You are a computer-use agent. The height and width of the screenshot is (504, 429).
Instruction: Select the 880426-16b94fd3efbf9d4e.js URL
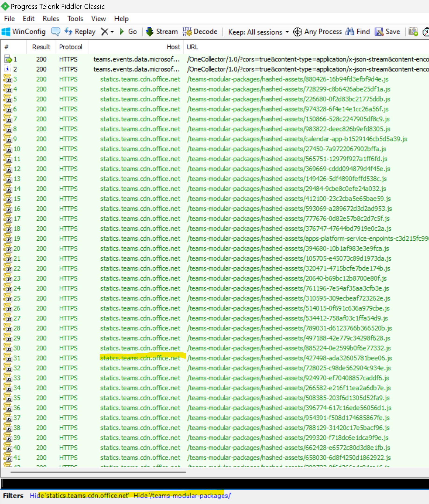tap(288, 79)
